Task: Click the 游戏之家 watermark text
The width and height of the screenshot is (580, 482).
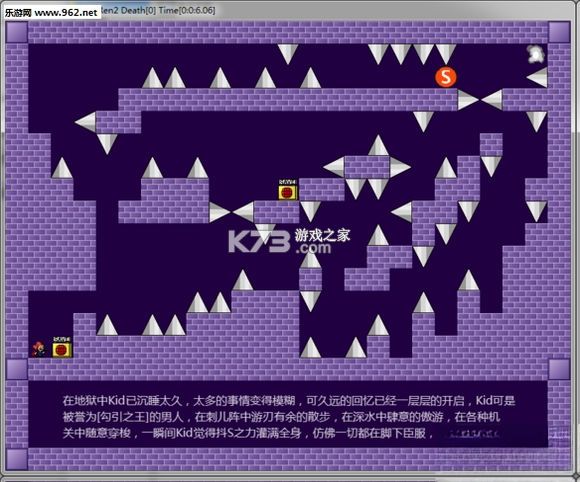Action: click(x=323, y=235)
